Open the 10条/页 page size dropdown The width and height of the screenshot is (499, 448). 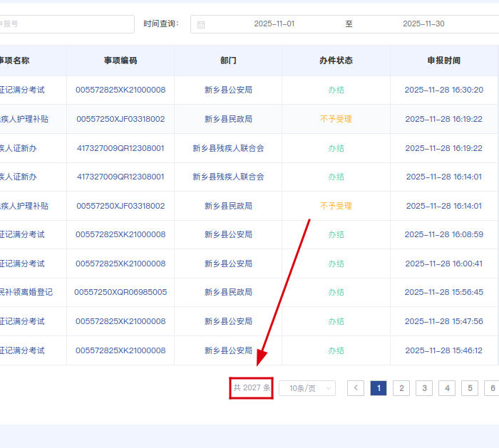point(307,388)
